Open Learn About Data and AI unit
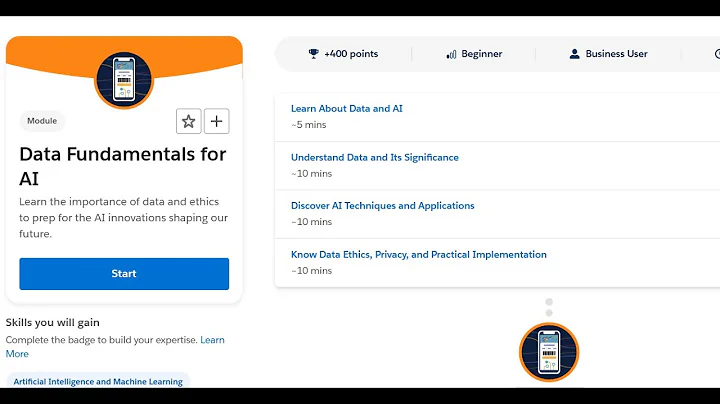The width and height of the screenshot is (720, 404). 347,108
